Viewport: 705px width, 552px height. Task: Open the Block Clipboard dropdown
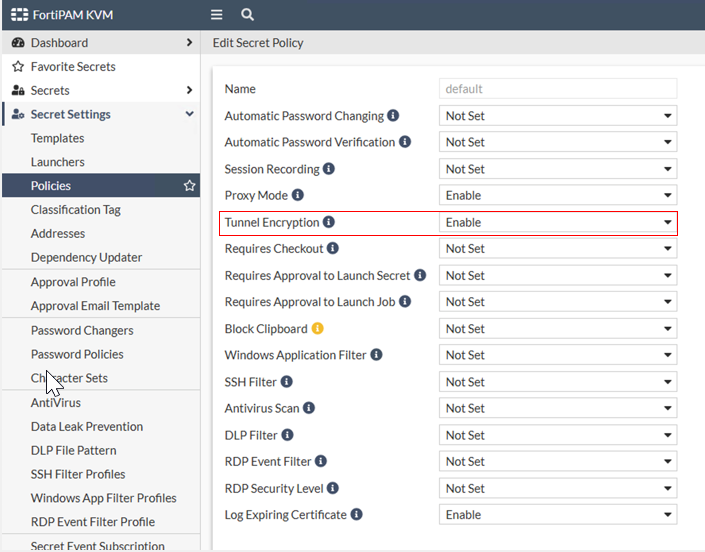tap(558, 329)
